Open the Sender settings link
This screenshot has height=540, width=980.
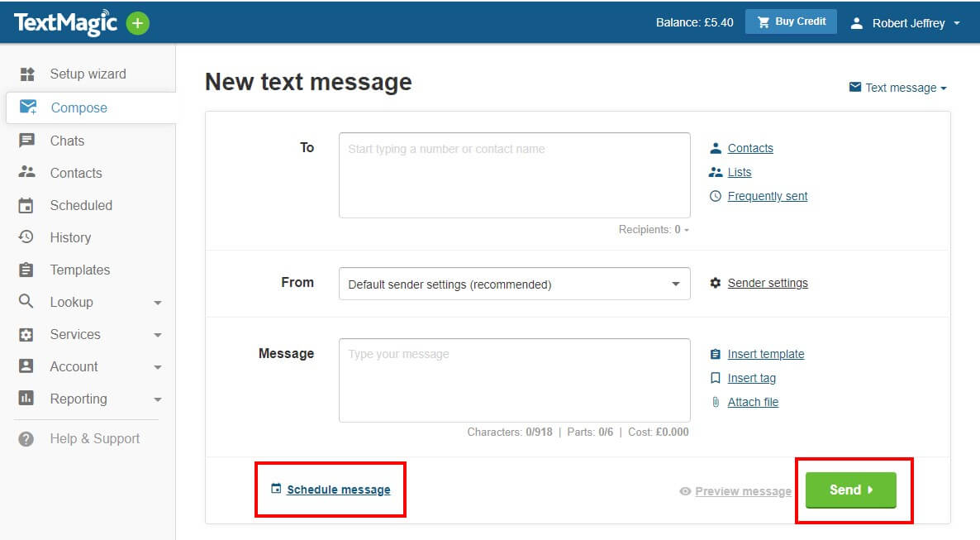768,283
